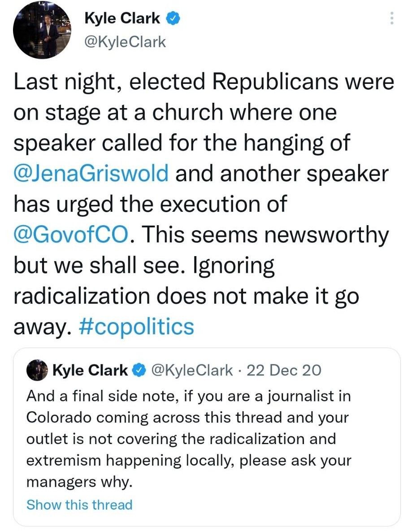
Task: Open the quoted tweet about journalists in Colorado
Action: click(207, 437)
